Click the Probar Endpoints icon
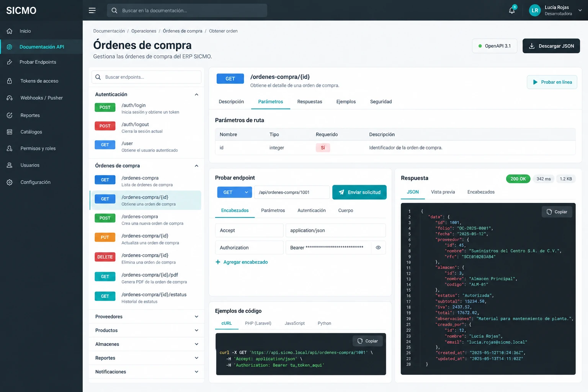Image resolution: width=588 pixels, height=392 pixels. [x=10, y=62]
